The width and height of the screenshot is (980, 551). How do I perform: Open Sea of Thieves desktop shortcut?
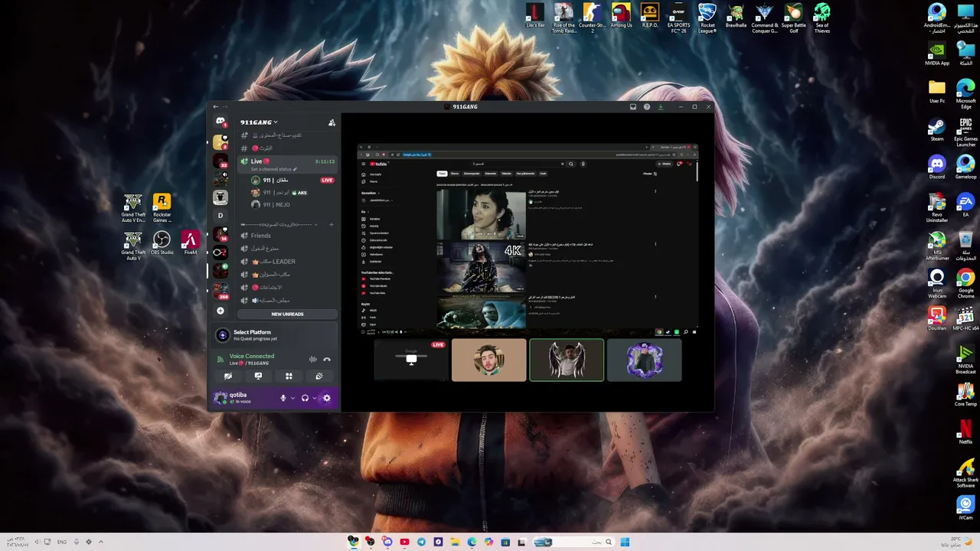tap(822, 18)
